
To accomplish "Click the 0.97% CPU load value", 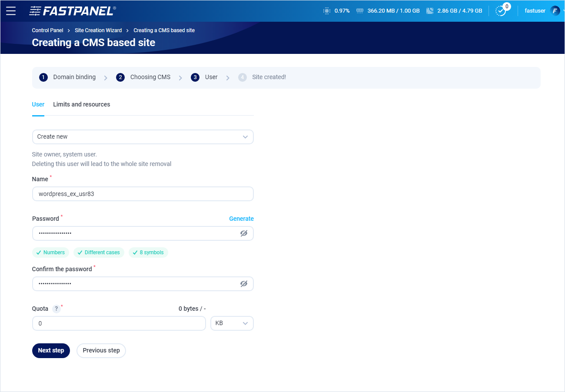I will pos(342,11).
